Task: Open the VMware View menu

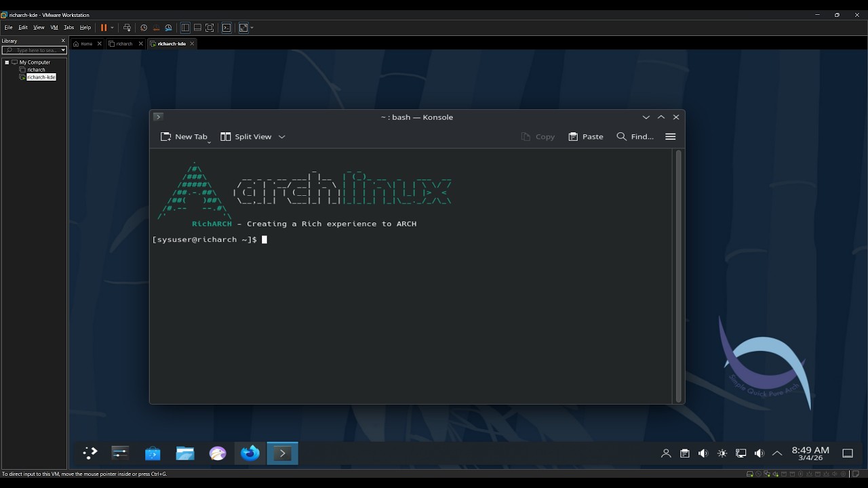Action: (x=39, y=28)
